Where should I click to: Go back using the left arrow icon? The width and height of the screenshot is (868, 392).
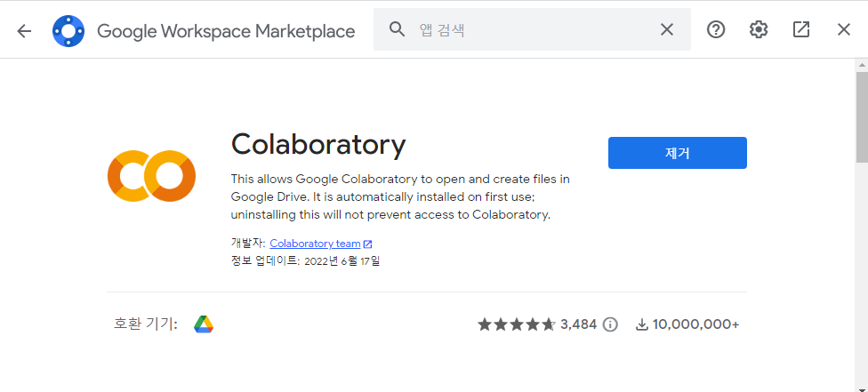[24, 31]
